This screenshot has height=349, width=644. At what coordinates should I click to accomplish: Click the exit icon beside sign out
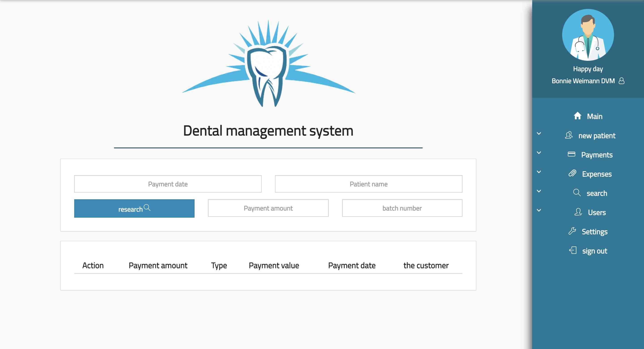coord(573,250)
